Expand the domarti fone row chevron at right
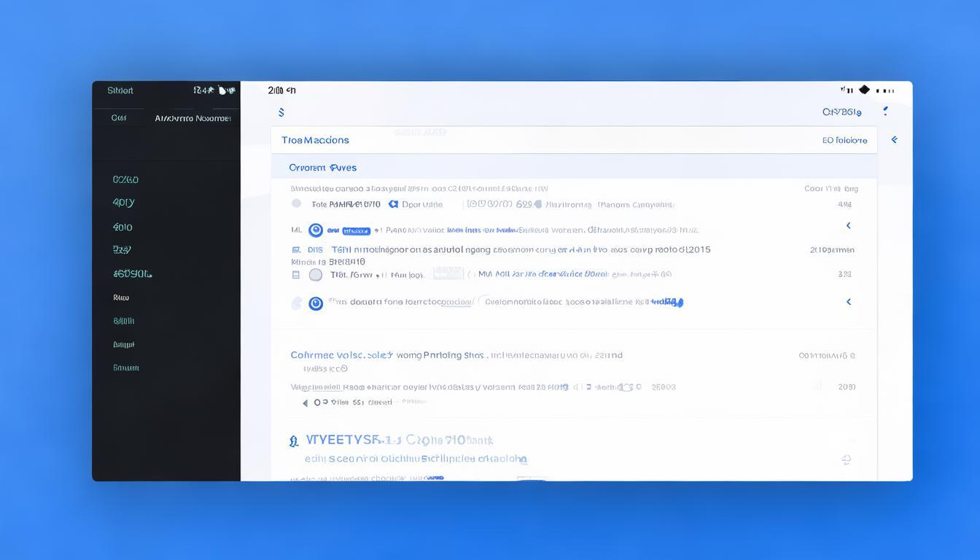This screenshot has height=560, width=980. pos(848,302)
